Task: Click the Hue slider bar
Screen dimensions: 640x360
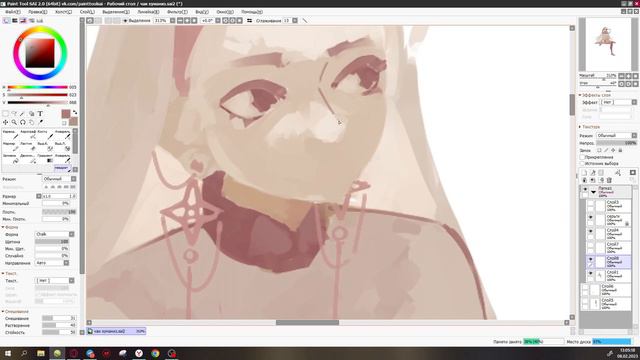Action: pos(38,87)
